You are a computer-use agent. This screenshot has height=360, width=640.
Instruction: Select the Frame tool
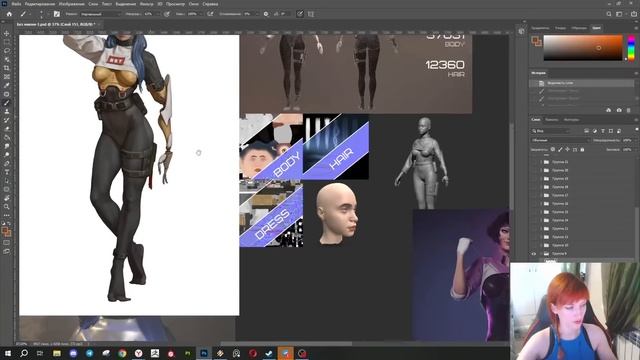click(x=7, y=77)
